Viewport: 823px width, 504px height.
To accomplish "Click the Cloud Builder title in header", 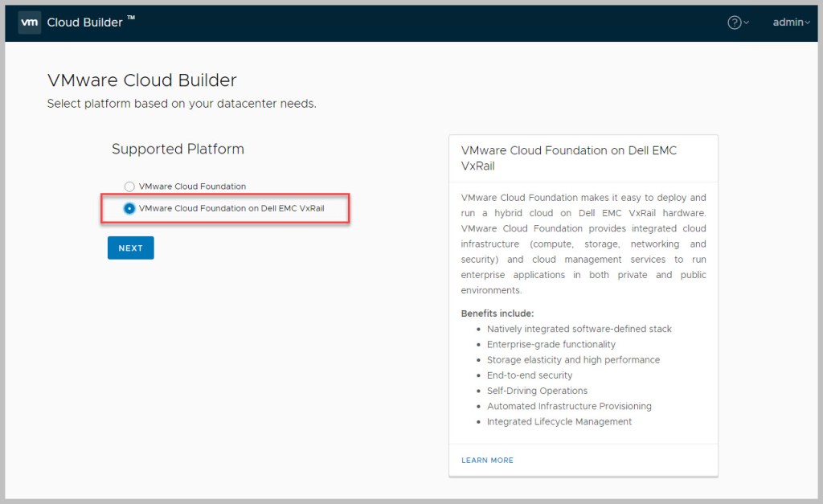I will (85, 23).
